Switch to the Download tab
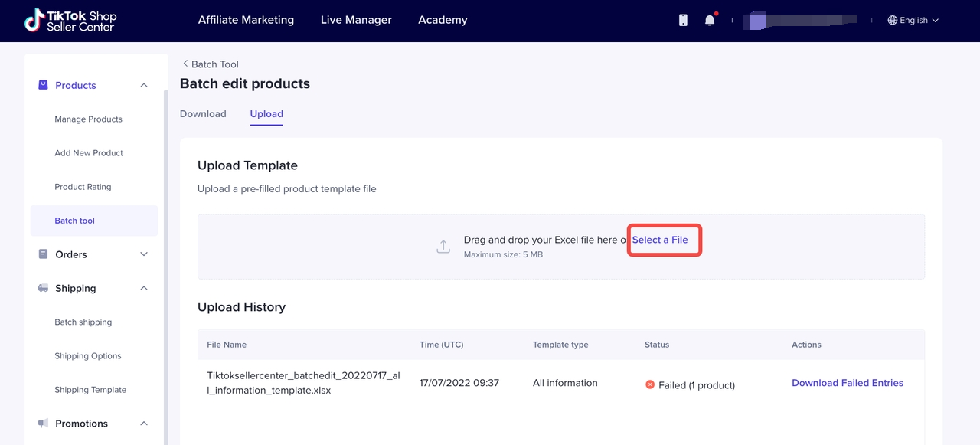The width and height of the screenshot is (980, 445). [x=203, y=114]
